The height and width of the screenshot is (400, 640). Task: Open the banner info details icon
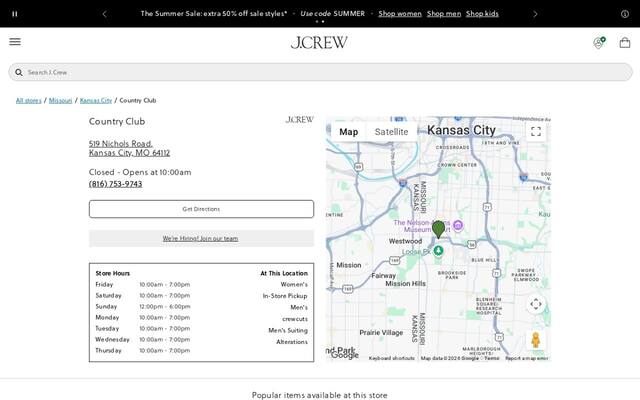tap(625, 14)
